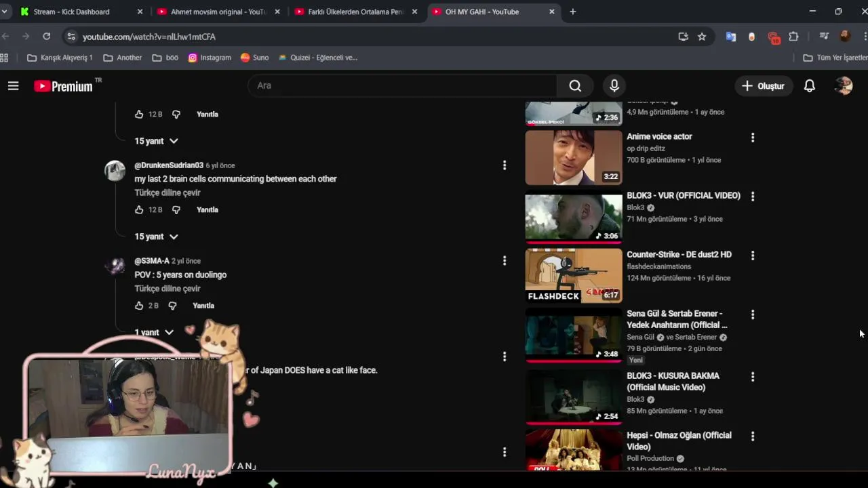Open the YouTube account avatar menu
Screen dimensions: 868x488
[844, 85]
